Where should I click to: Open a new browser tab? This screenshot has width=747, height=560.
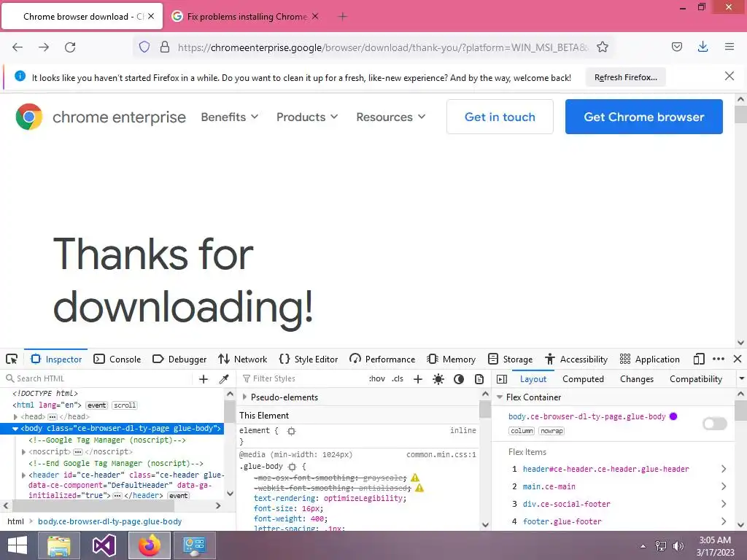[342, 17]
